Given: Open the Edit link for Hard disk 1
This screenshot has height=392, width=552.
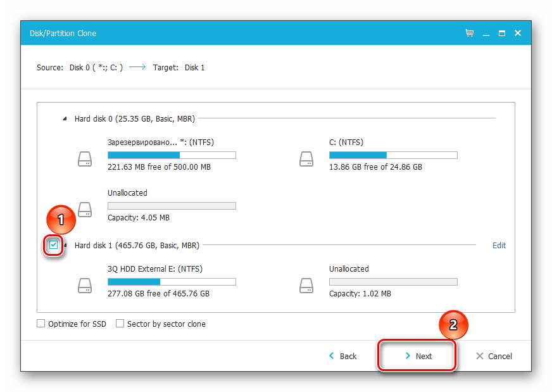Looking at the screenshot, I should point(499,246).
